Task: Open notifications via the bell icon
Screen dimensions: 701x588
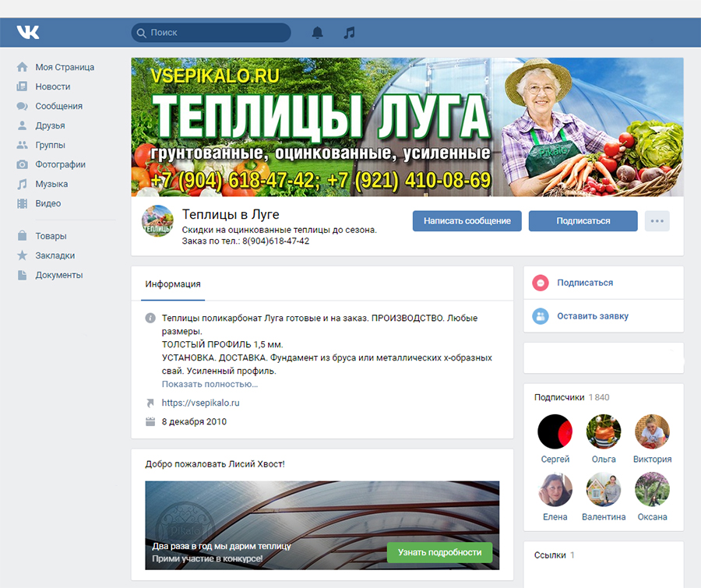Action: 318,33
